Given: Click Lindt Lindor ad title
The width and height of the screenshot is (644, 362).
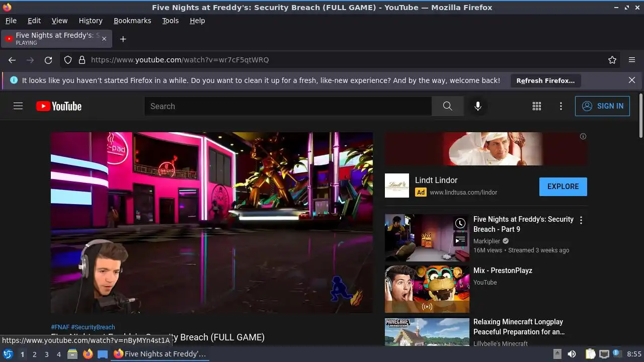Looking at the screenshot, I should pos(436,180).
